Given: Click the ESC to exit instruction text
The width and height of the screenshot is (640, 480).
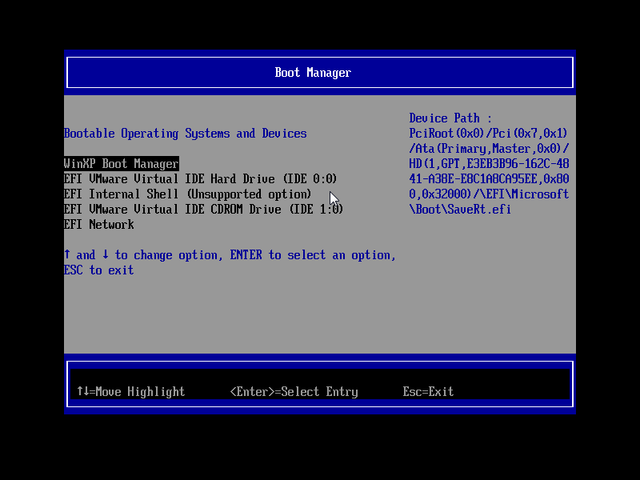Looking at the screenshot, I should coord(99,270).
